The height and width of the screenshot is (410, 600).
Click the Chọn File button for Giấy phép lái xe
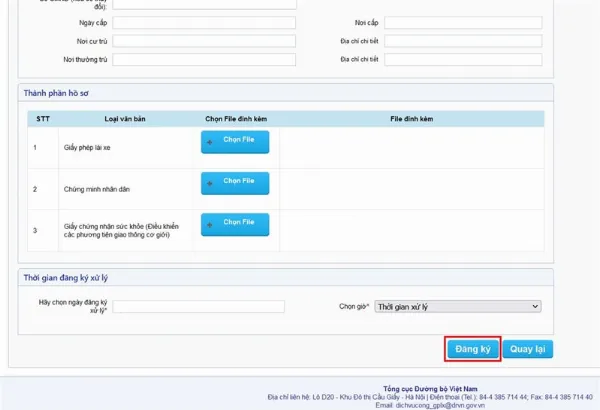235,142
